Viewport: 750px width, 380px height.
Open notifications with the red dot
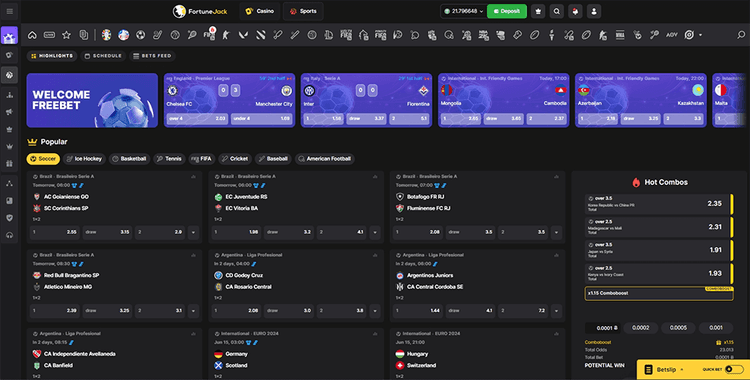575,11
